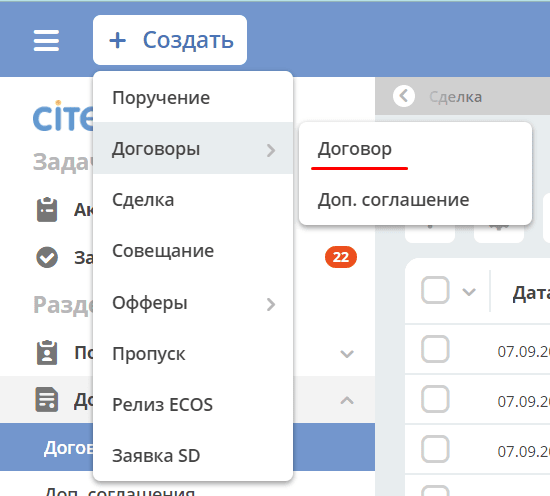This screenshot has width=550, height=496.
Task: Select Договор in the submenu
Action: pyautogui.click(x=355, y=149)
